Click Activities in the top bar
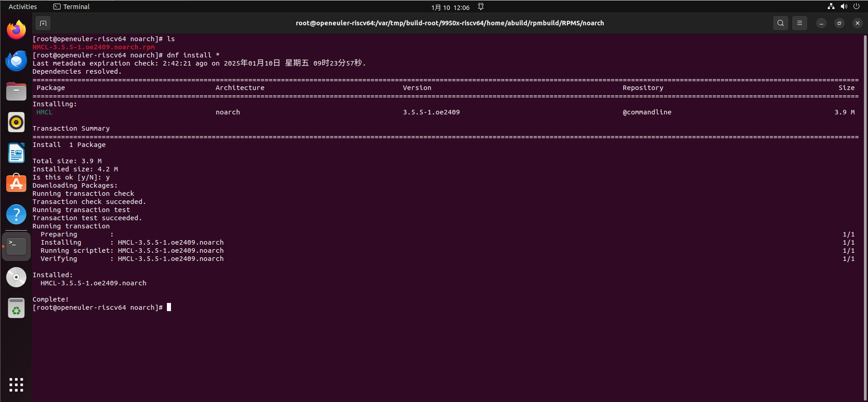 [x=23, y=7]
